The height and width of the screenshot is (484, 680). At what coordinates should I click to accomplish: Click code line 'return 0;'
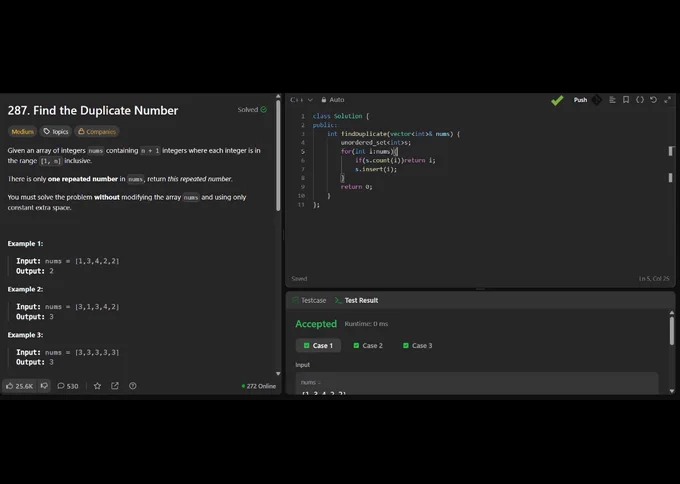(356, 187)
